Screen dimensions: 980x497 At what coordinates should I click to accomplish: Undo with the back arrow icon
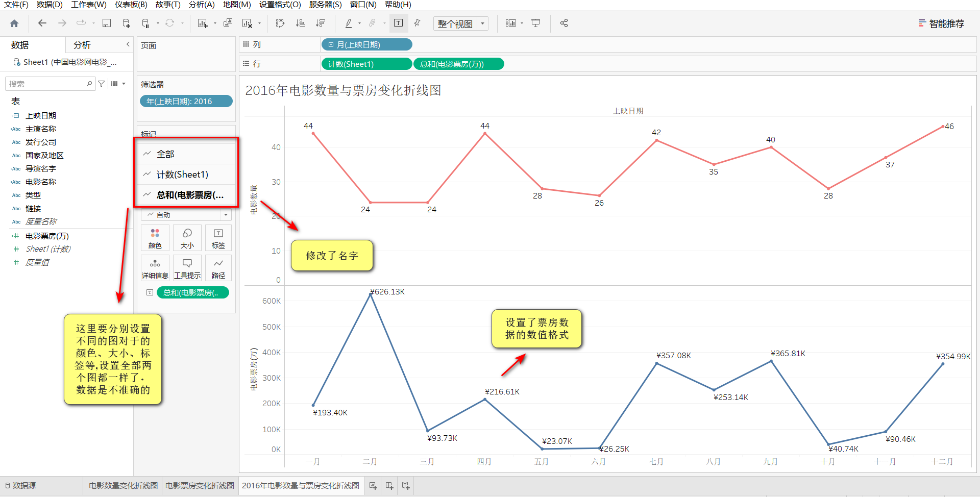(x=42, y=23)
